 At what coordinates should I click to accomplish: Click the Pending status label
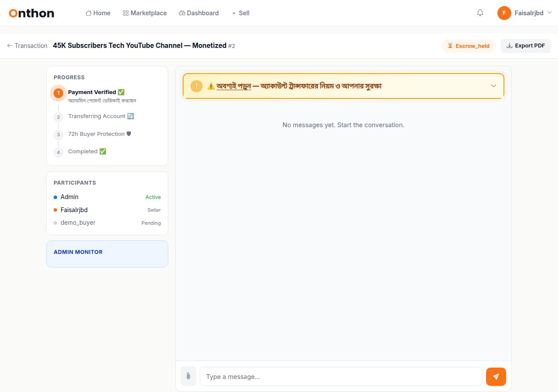click(x=151, y=223)
